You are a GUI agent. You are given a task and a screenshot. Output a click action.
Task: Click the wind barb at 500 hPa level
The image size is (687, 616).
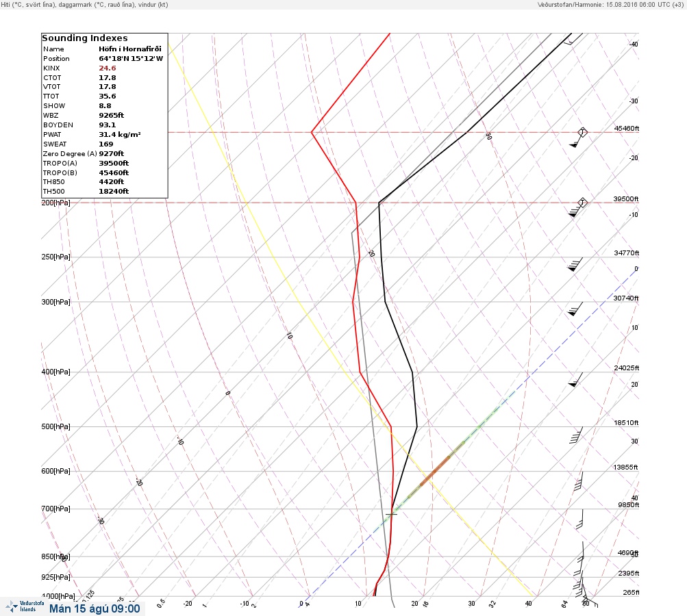[x=576, y=435]
